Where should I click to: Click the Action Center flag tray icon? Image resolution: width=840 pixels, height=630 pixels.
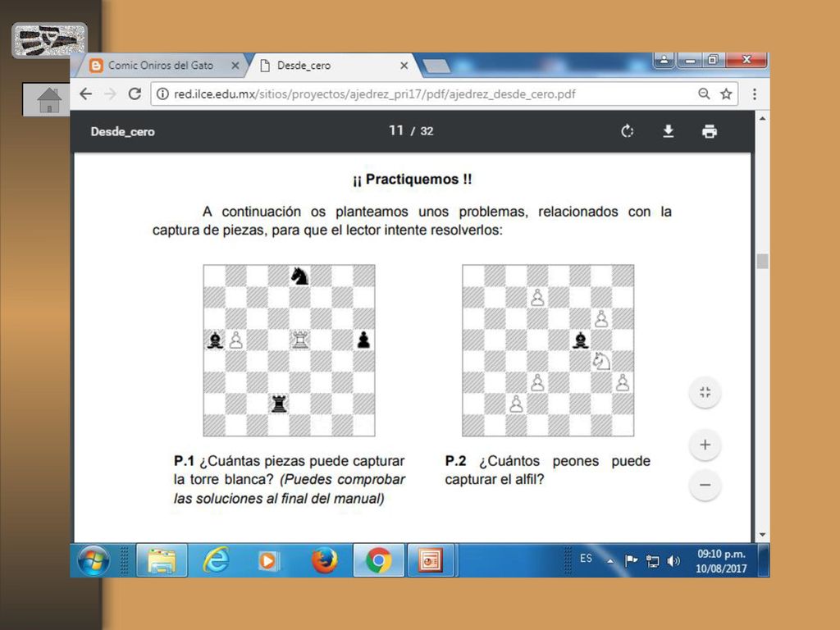tap(631, 561)
